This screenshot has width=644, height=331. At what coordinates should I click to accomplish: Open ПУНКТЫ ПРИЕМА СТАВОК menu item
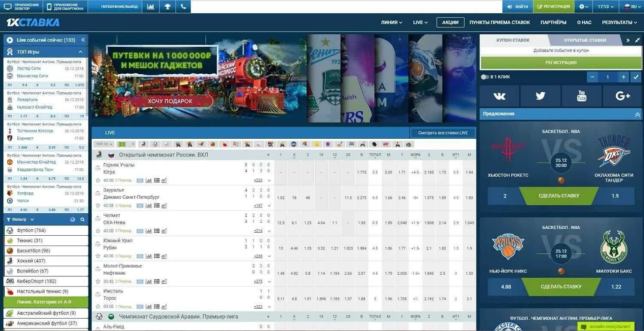tap(500, 22)
